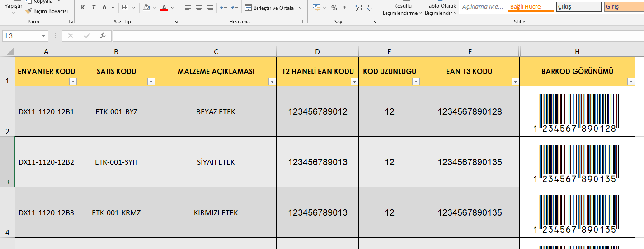
Task: Open accounting format dropdown arrow
Action: pos(324,8)
